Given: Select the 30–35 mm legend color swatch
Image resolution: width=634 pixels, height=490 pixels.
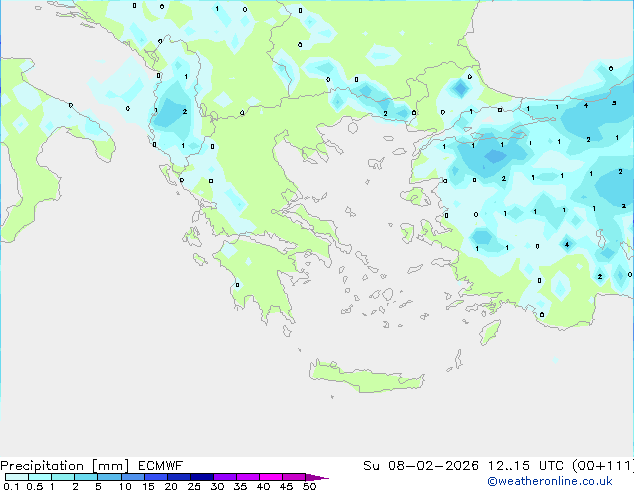Looking at the screenshot, I should pos(224,477).
